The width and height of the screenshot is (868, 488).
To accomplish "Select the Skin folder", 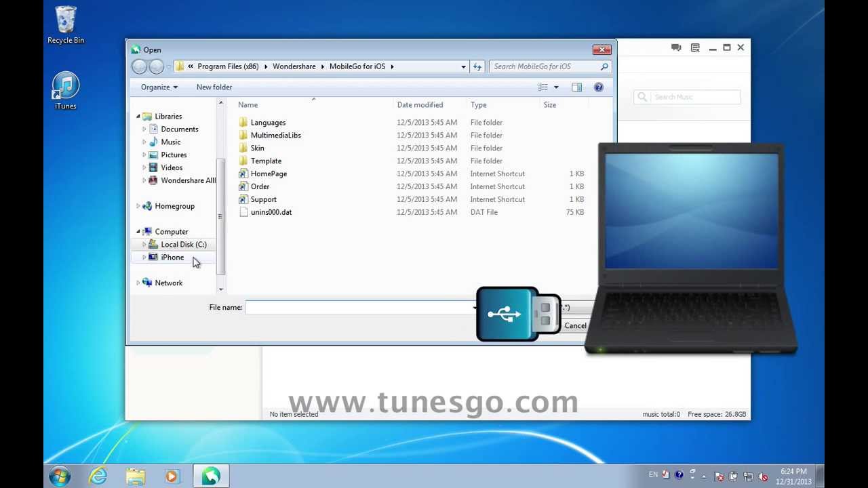I will tap(257, 148).
